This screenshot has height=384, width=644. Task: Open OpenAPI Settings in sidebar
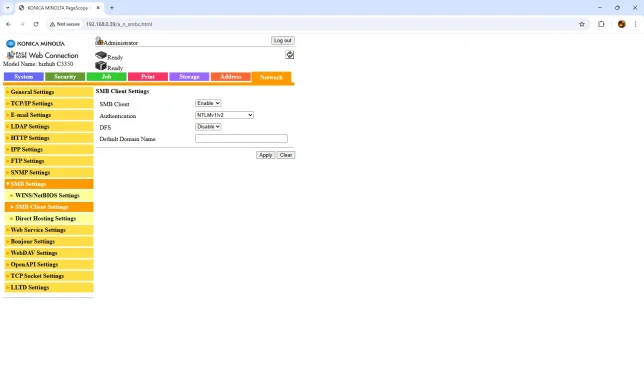pyautogui.click(x=49, y=264)
